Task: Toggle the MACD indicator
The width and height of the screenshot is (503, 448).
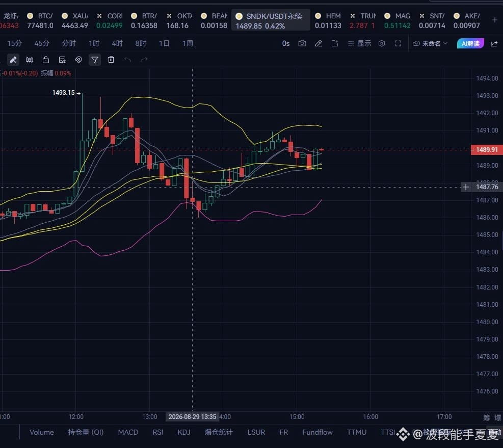Action: click(128, 432)
